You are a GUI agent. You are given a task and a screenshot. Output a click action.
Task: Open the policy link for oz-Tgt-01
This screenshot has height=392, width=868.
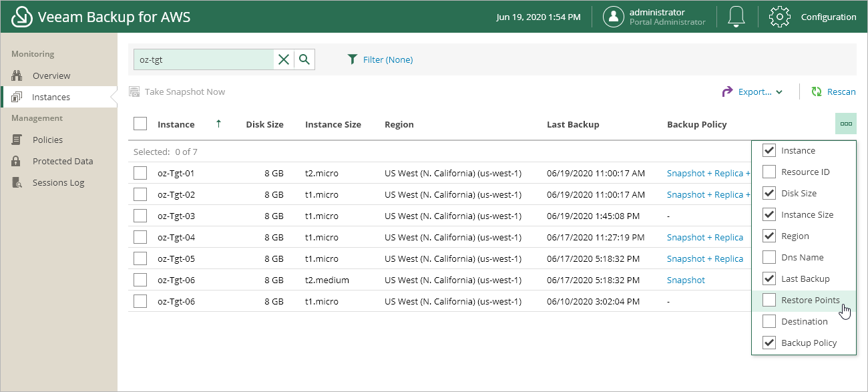point(708,173)
